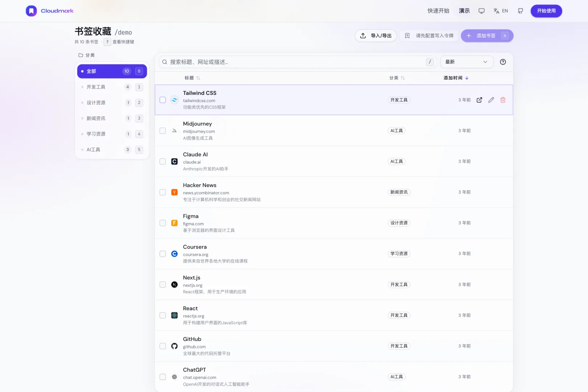Viewport: 588px width, 392px height.
Task: Focus the bookmark search field
Action: (298, 62)
